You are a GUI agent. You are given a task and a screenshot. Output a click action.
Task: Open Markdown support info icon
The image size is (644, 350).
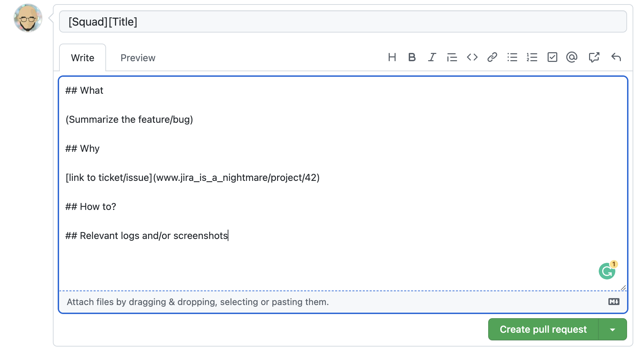point(614,302)
